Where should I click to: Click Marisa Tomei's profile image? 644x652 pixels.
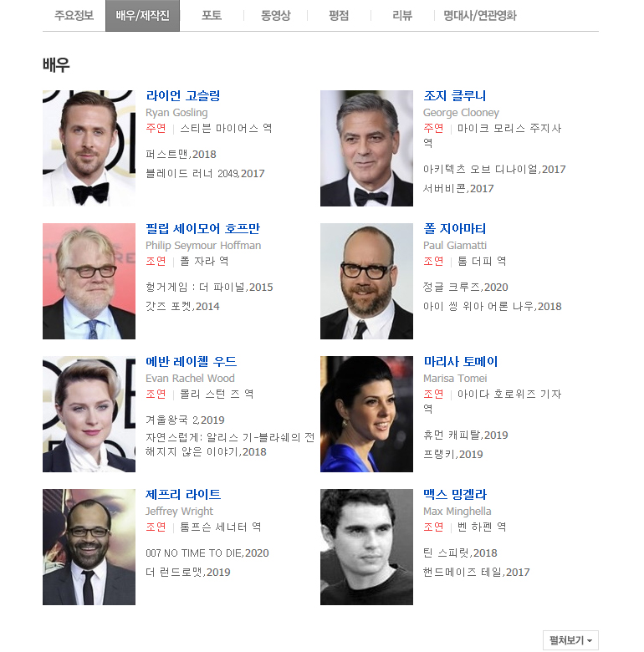[366, 414]
